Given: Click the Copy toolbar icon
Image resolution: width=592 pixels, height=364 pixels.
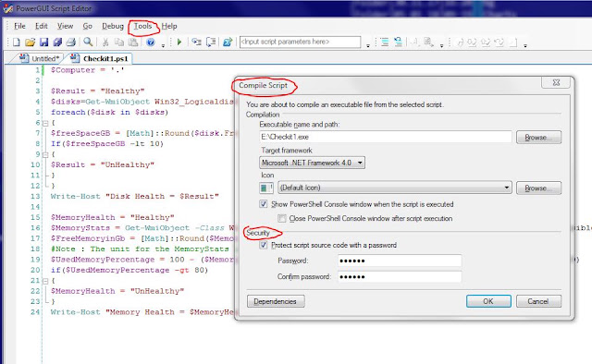Looking at the screenshot, I should pos(119,42).
